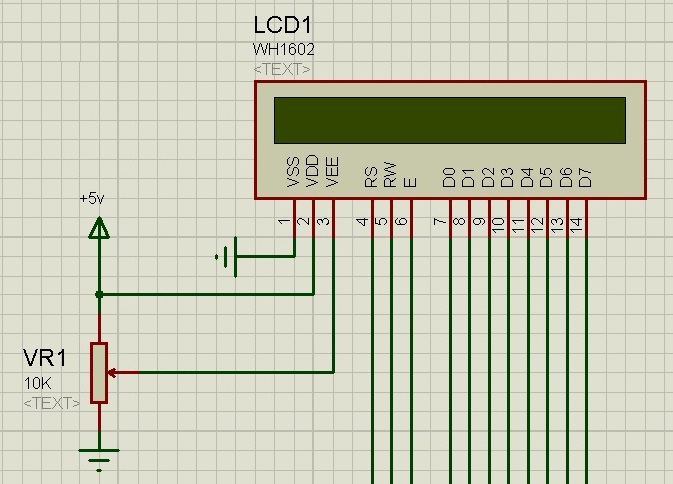This screenshot has width=673, height=484.
Task: Select the ground symbol below VR1
Action: [x=99, y=460]
